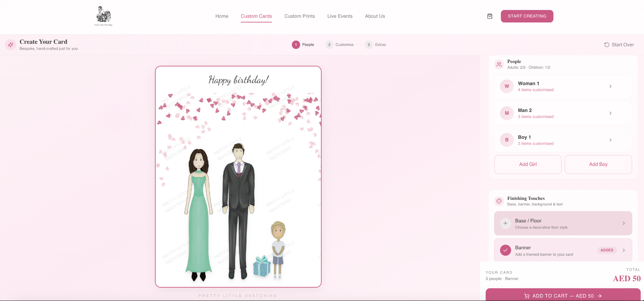
Task: Click the boy figure on the card
Action: (278, 250)
